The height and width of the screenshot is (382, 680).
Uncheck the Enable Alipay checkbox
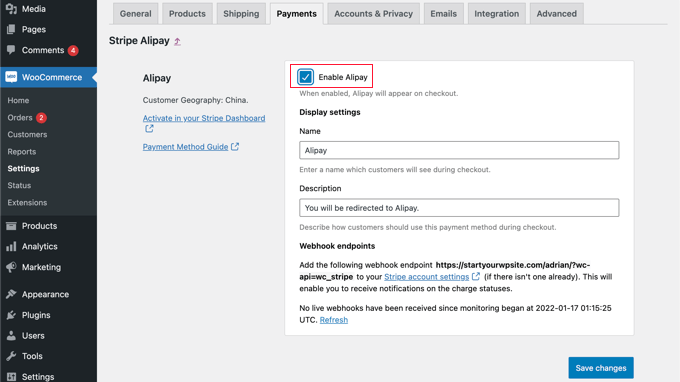click(x=305, y=77)
